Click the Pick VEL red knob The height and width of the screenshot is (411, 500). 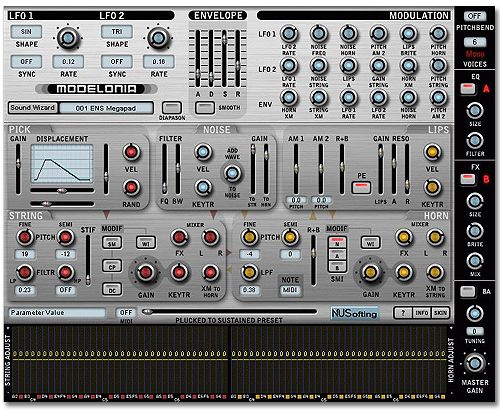pyautogui.click(x=131, y=152)
